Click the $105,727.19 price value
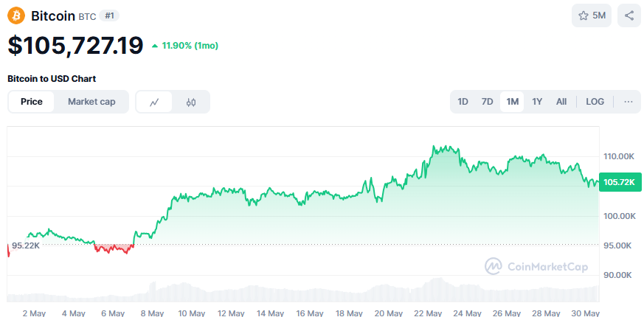The width and height of the screenshot is (644, 317). 75,45
